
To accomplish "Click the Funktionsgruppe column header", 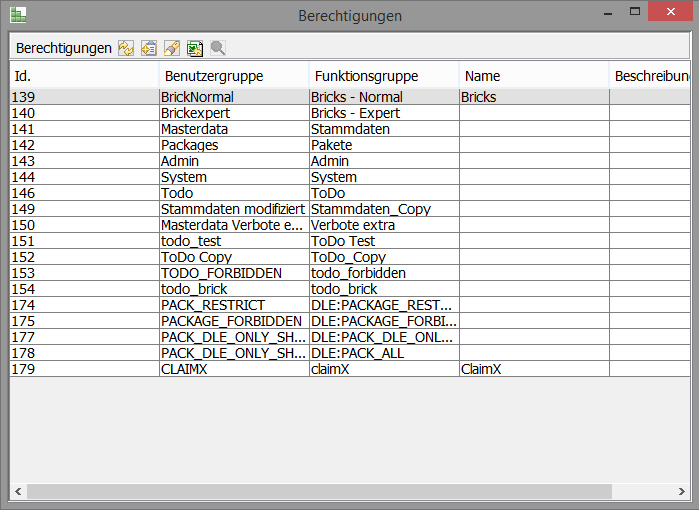I will 384,76.
